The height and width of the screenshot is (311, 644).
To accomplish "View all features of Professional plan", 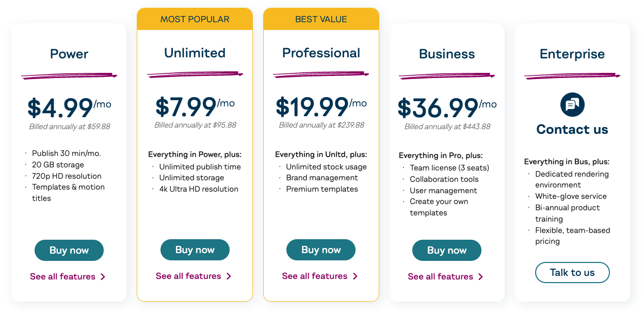I will point(315,276).
